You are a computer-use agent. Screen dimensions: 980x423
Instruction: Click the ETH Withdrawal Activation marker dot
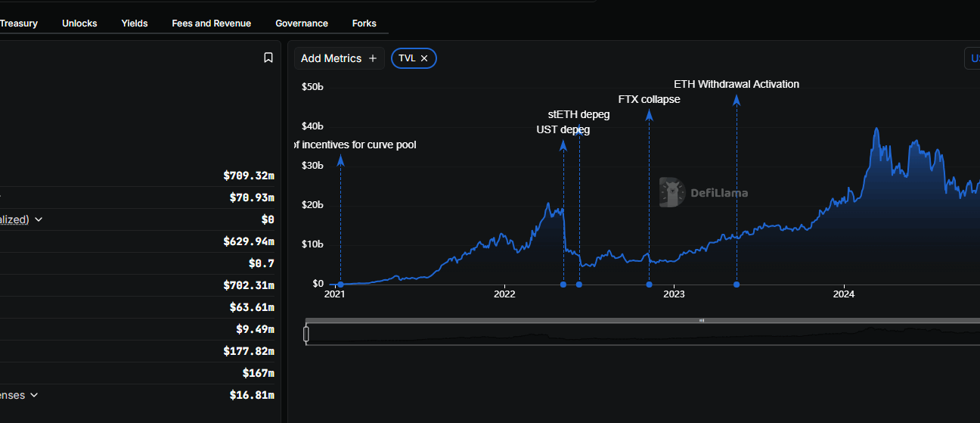point(737,285)
